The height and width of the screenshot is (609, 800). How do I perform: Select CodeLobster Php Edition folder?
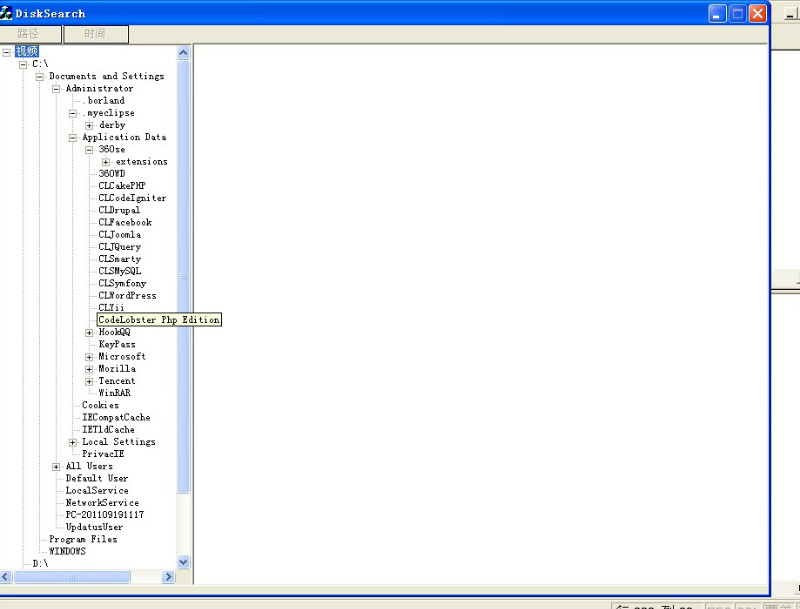pos(159,320)
